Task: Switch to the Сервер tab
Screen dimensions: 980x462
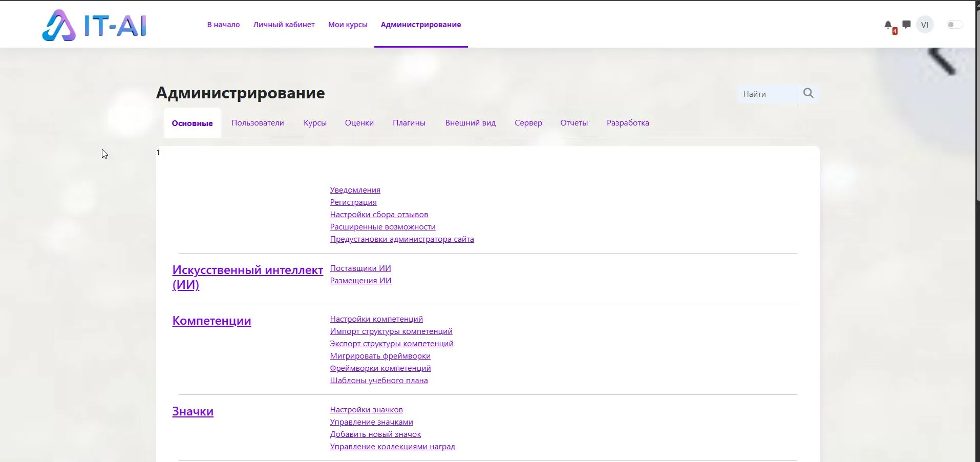Action: 528,123
